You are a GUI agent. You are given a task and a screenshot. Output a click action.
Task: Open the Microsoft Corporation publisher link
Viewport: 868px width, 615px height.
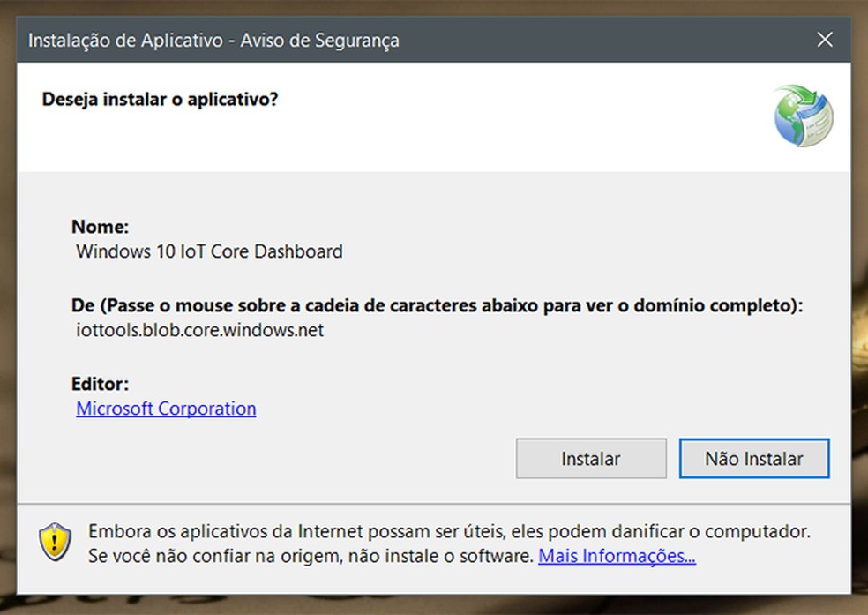[165, 408]
